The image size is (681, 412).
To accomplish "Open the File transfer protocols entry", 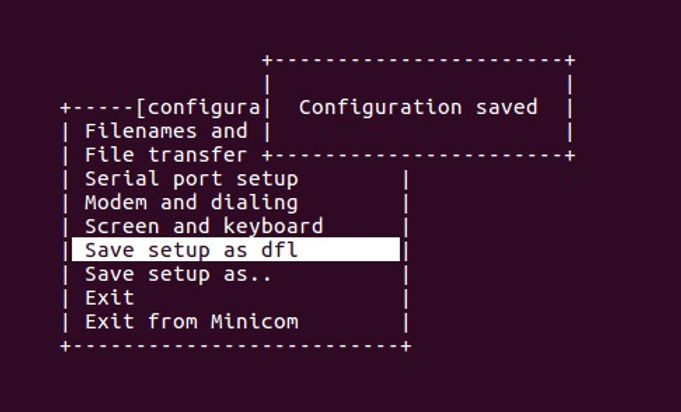I will click(x=166, y=155).
